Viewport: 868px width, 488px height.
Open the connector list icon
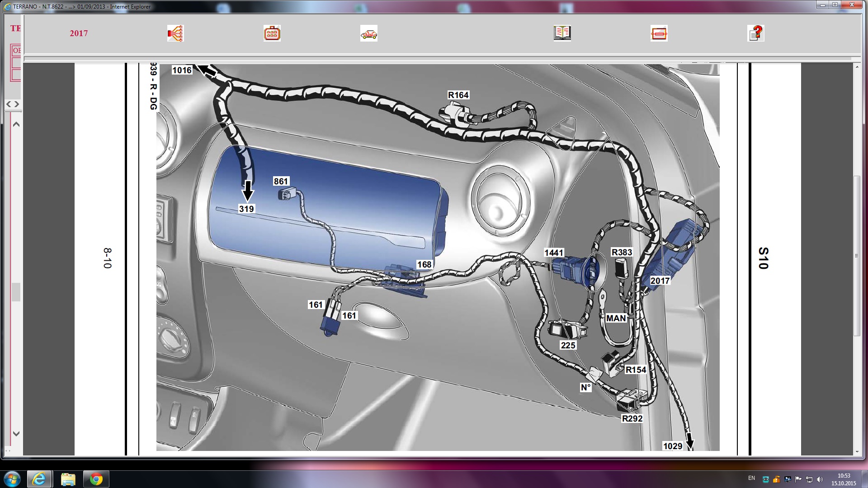[272, 33]
